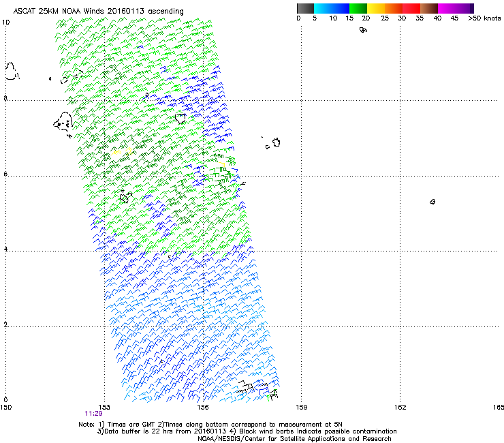Click the '4' latitude axis label
504x443 pixels.
[x=5, y=249]
